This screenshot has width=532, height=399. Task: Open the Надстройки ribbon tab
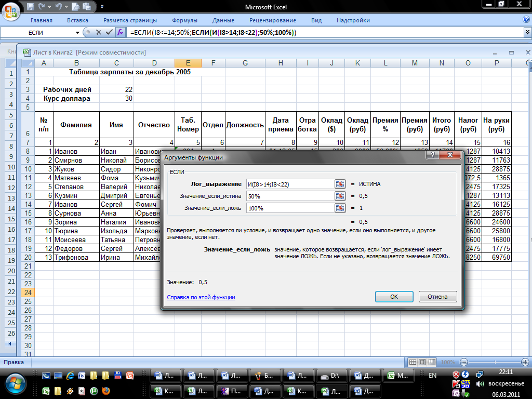[x=353, y=20]
